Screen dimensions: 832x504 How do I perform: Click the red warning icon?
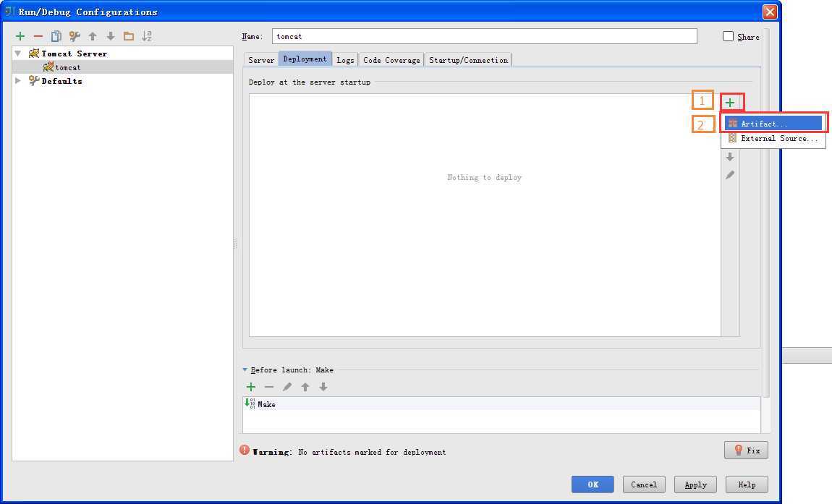point(244,450)
